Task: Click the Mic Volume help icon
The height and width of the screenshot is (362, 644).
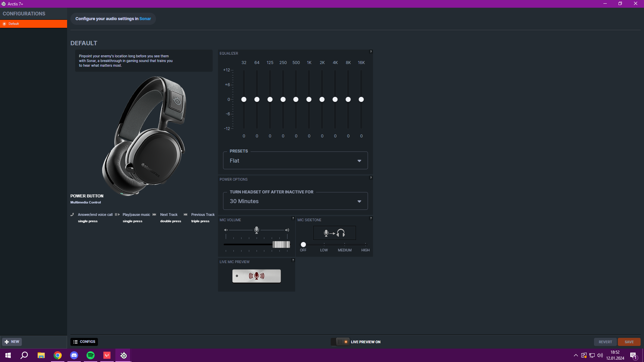Action: pos(293,218)
